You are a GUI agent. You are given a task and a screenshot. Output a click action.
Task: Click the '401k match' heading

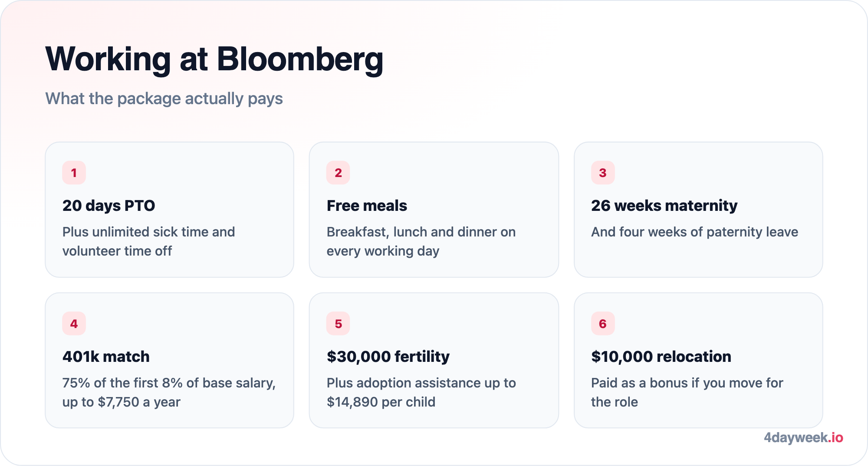[106, 357]
